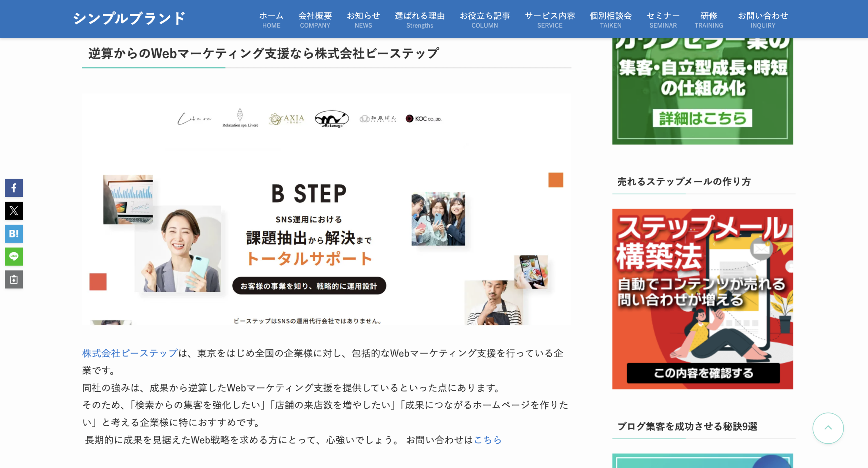
Task: Click the こちら inquiry link
Action: click(488, 440)
